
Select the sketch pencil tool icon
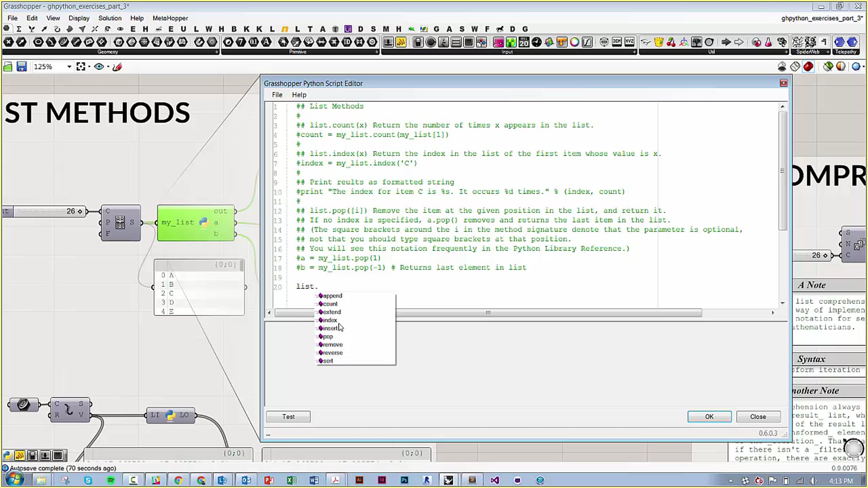tap(117, 67)
